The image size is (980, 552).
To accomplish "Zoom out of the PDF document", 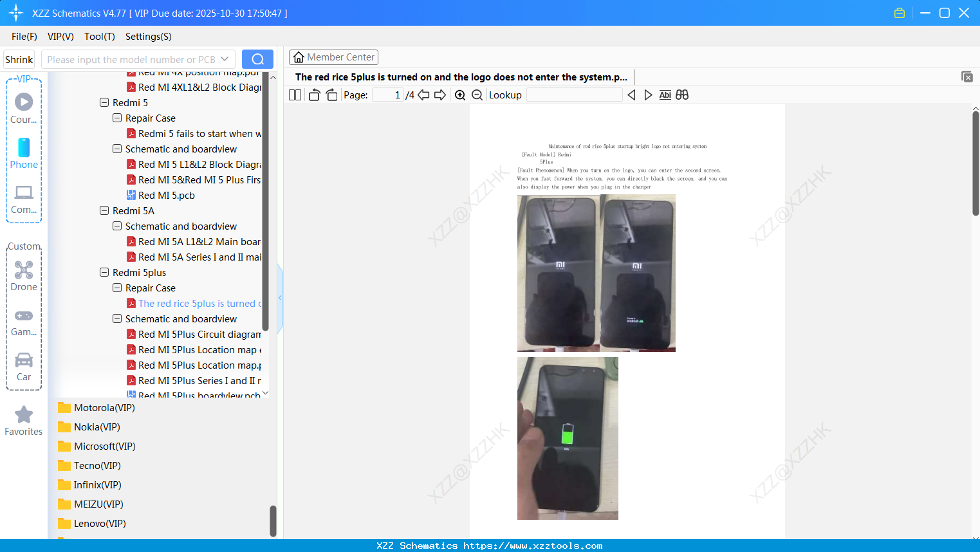I will 477,95.
